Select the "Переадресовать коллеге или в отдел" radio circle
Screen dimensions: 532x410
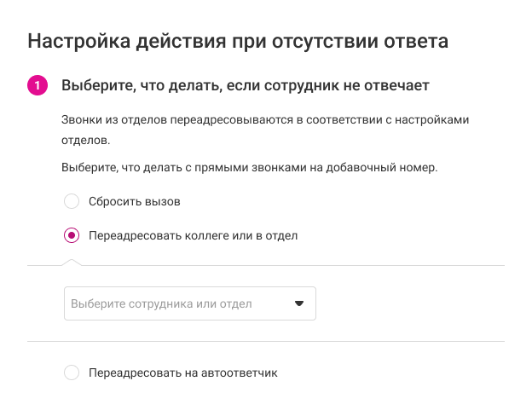(x=72, y=235)
